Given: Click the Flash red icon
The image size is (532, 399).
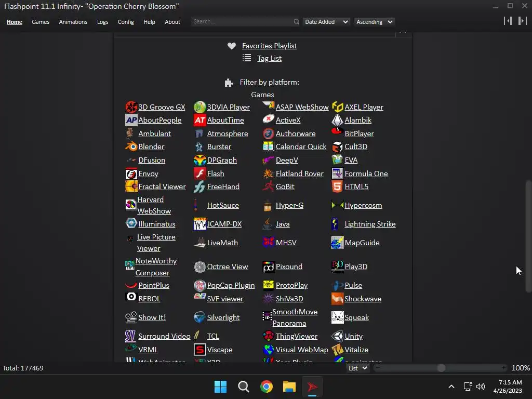Looking at the screenshot, I should pyautogui.click(x=199, y=174).
